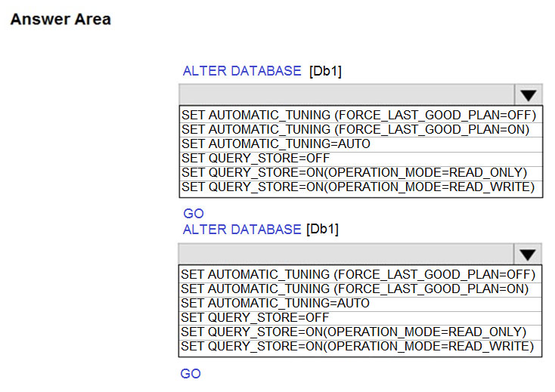Click the GO keyword between the two statements

pos(194,214)
